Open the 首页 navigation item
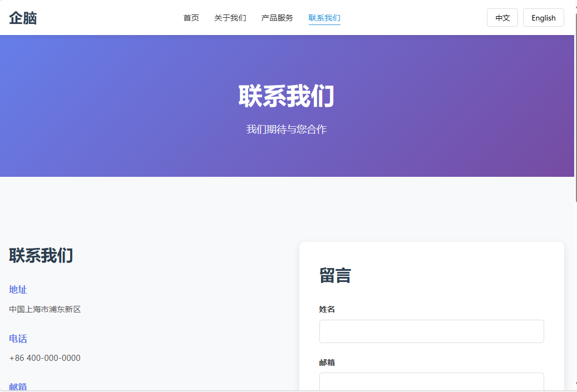 (x=191, y=18)
